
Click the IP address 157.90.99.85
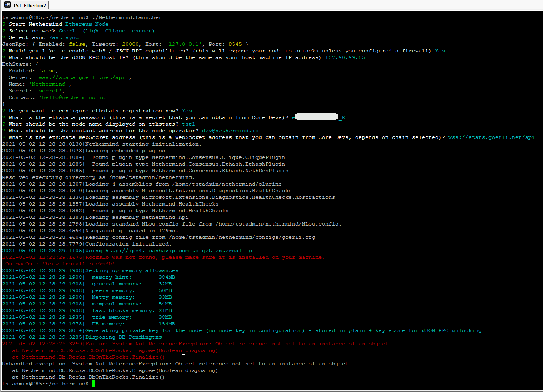pyautogui.click(x=345, y=57)
